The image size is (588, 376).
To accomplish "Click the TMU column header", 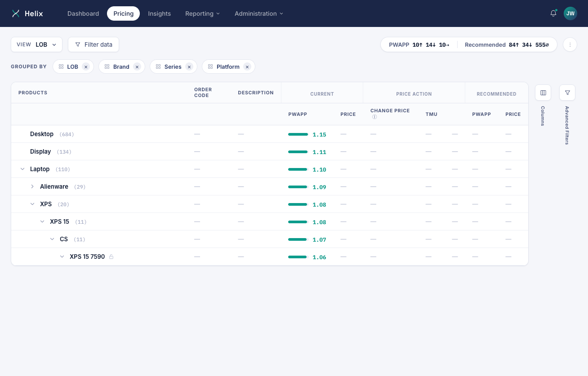I will 432,115.
